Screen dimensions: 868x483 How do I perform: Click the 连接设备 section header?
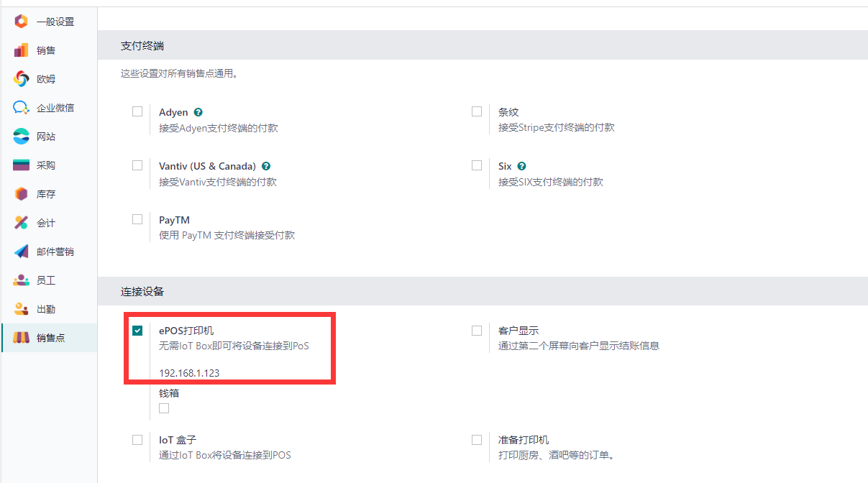coord(142,292)
